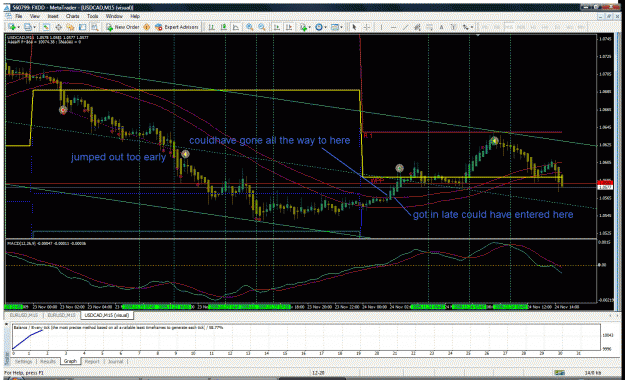Click the Indicators list icon

click(x=303, y=27)
